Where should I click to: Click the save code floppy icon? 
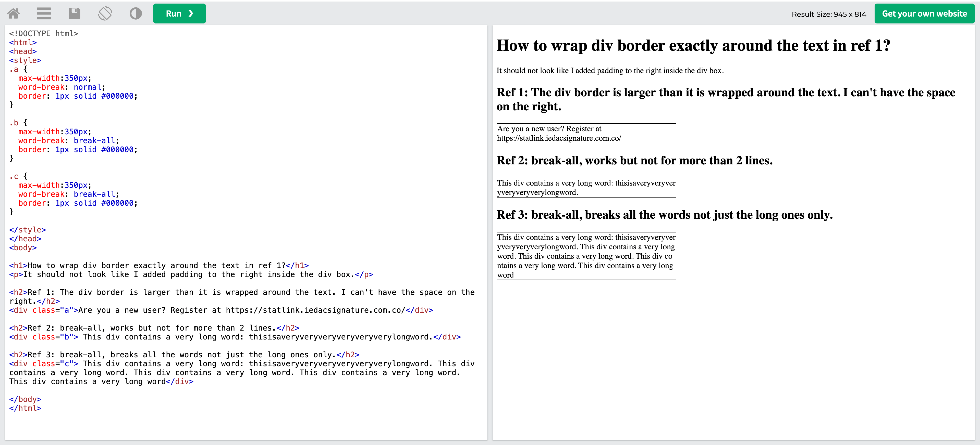(74, 14)
